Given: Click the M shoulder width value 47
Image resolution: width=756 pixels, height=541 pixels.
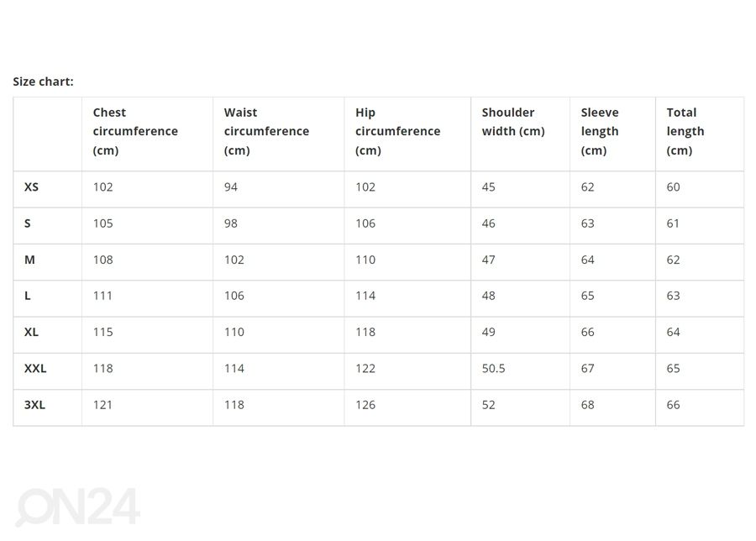Looking at the screenshot, I should tap(488, 260).
